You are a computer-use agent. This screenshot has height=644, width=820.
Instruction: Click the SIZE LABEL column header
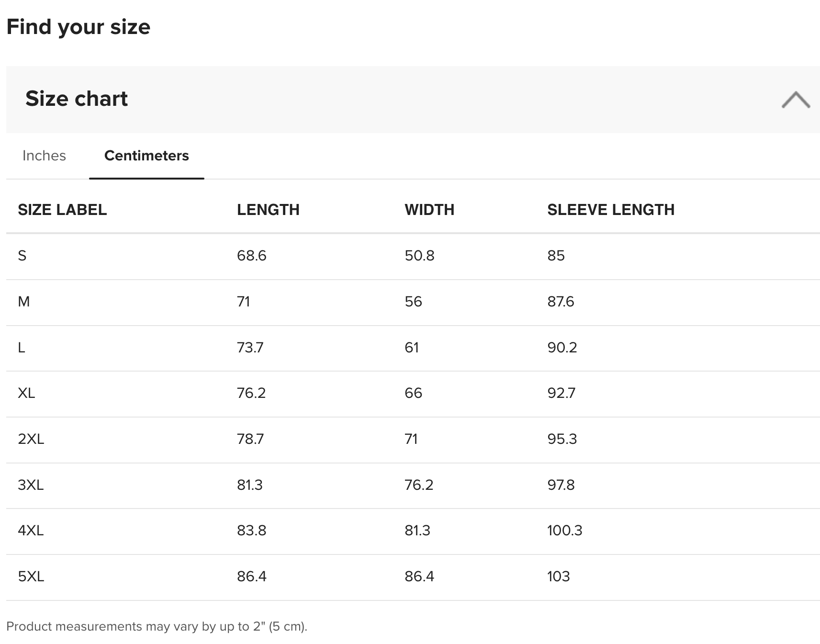coord(62,210)
